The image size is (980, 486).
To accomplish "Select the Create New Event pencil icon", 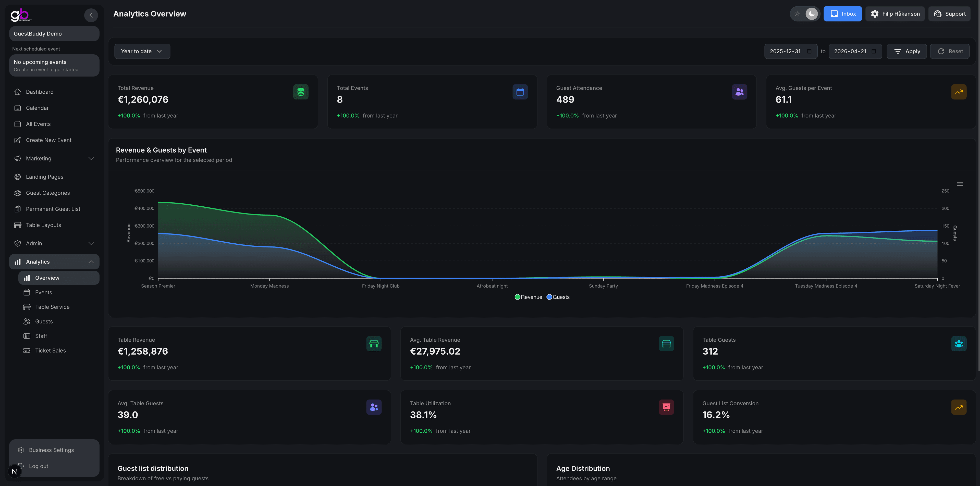I will 18,140.
